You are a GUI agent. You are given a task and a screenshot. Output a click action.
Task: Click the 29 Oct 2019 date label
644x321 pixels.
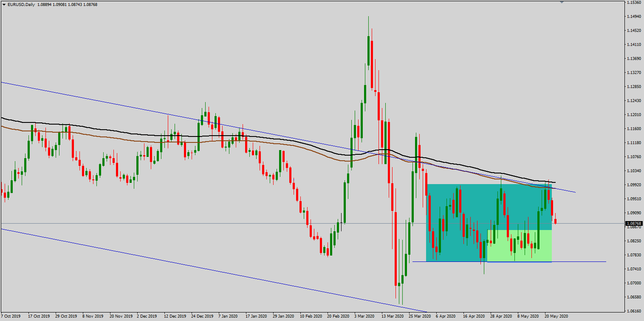tap(65, 317)
